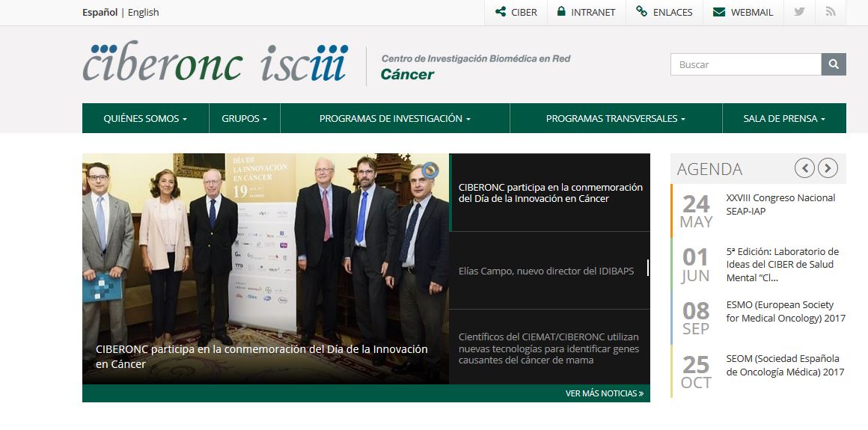Go to next agenda items arrow
The image size is (868, 430).
[x=828, y=168]
